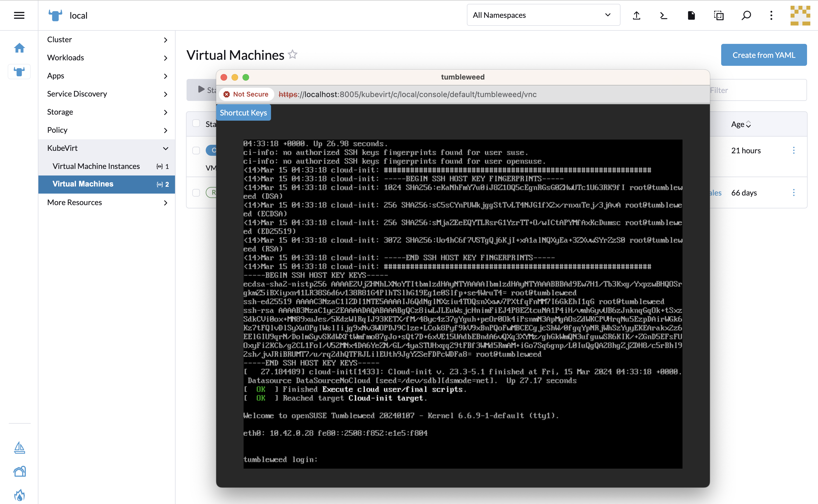Check the select-all checkbox in the table header

[196, 123]
